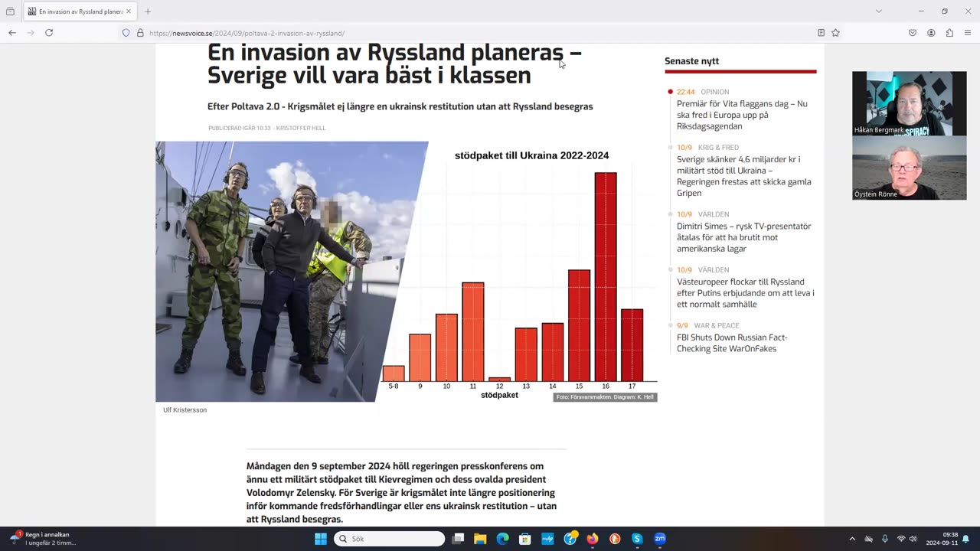Click the caption 'Ulf Kristersson'
The image size is (980, 551).
(x=185, y=410)
